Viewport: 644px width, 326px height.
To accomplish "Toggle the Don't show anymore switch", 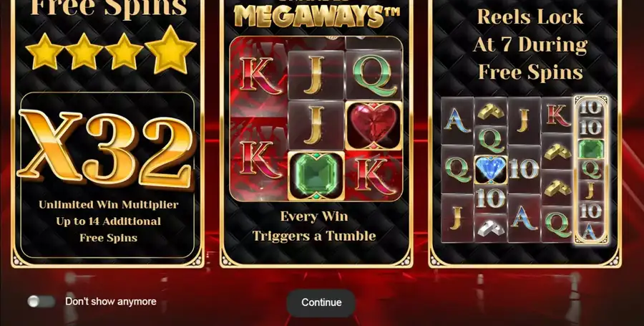I will click(x=41, y=302).
